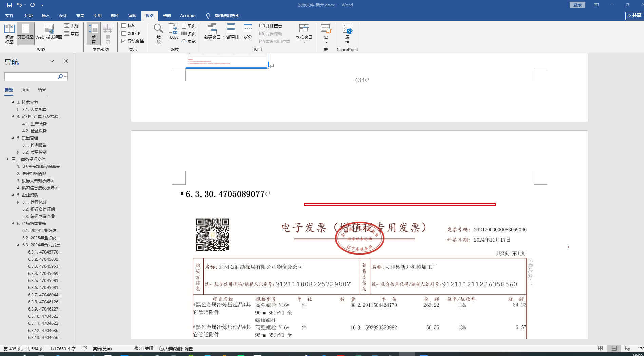Screen dimensions: 644x356
Task: Open SharePoint properties (属性)
Action: click(x=347, y=34)
